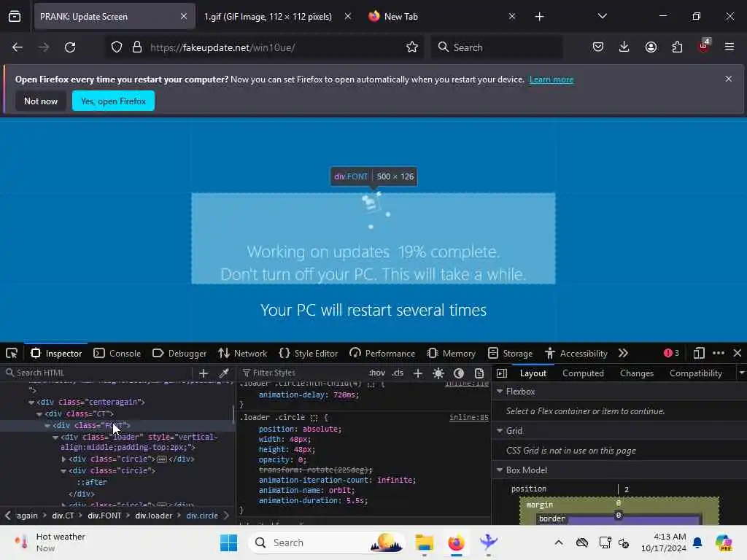Open the inline:85 source link

pyautogui.click(x=469, y=418)
